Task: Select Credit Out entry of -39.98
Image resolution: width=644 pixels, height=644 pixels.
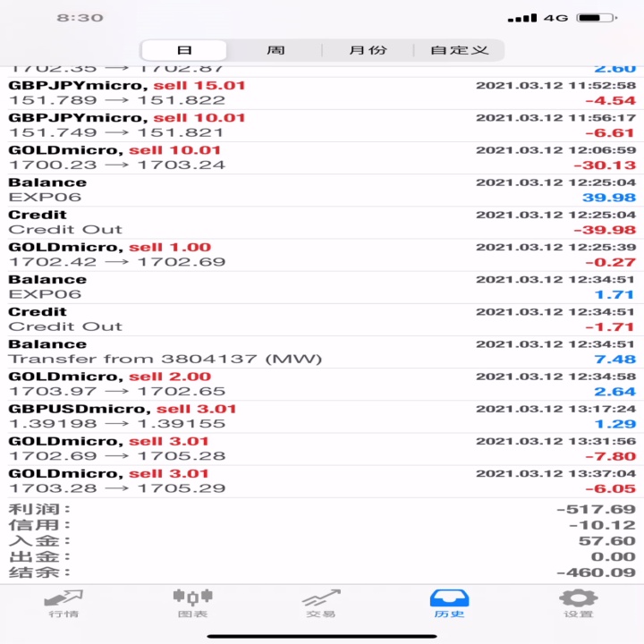Action: (322, 223)
